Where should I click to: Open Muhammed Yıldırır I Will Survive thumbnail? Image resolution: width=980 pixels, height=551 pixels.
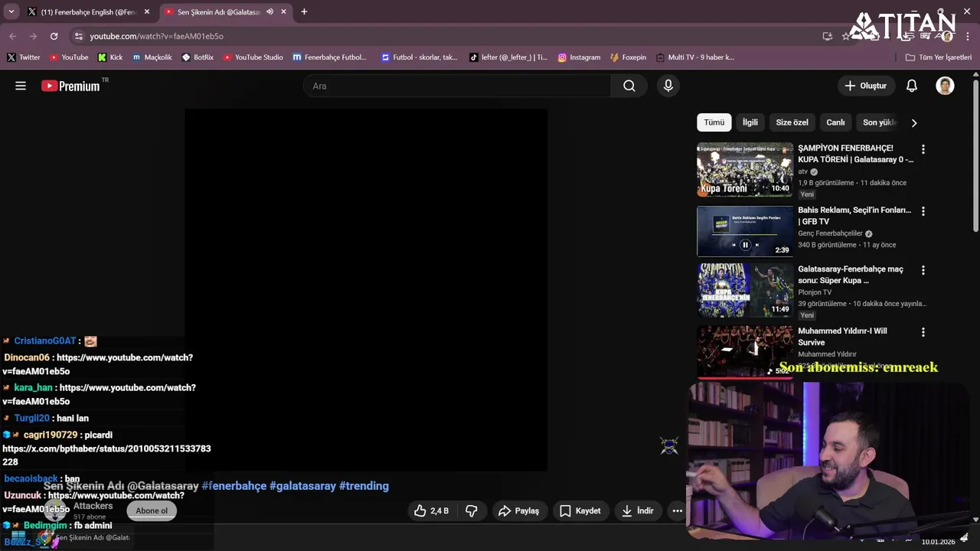tap(745, 351)
